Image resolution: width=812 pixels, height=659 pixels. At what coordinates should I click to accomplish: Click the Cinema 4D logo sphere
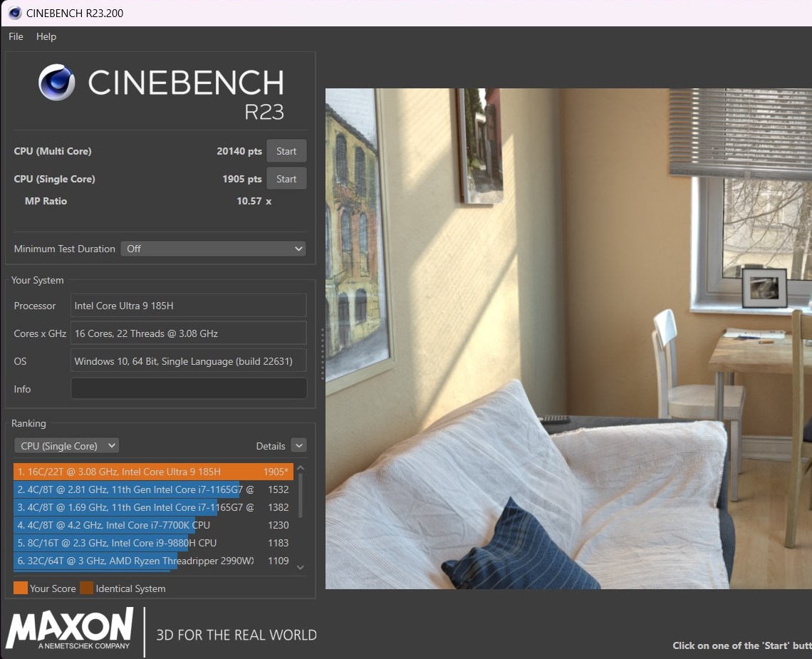(56, 83)
